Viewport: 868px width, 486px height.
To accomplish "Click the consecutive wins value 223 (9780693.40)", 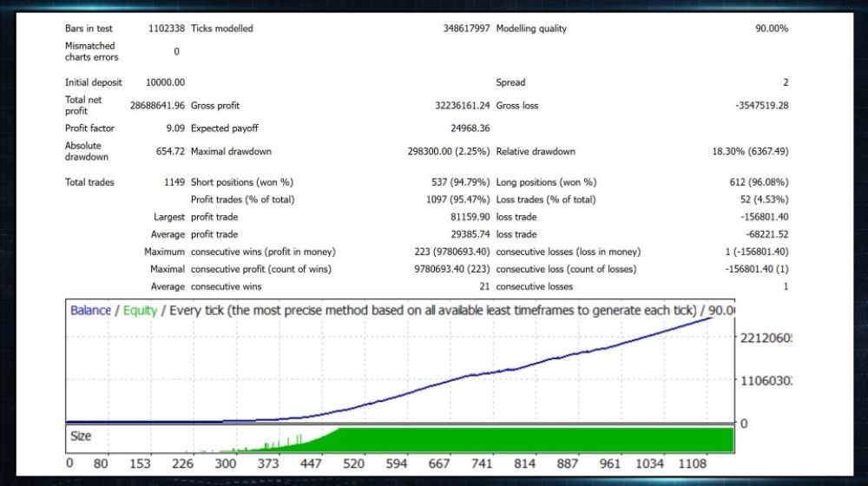I will tap(451, 252).
